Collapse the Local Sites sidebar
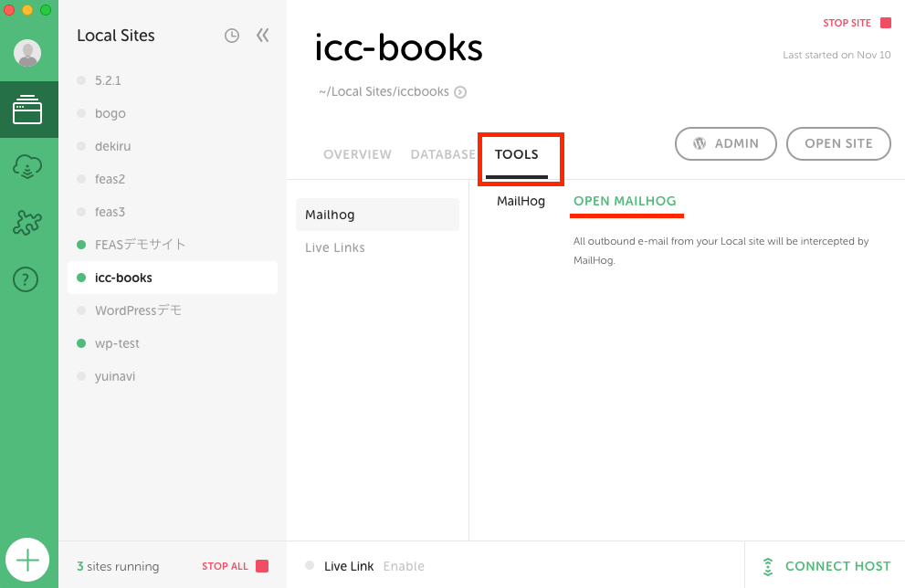The width and height of the screenshot is (905, 588). tap(263, 36)
